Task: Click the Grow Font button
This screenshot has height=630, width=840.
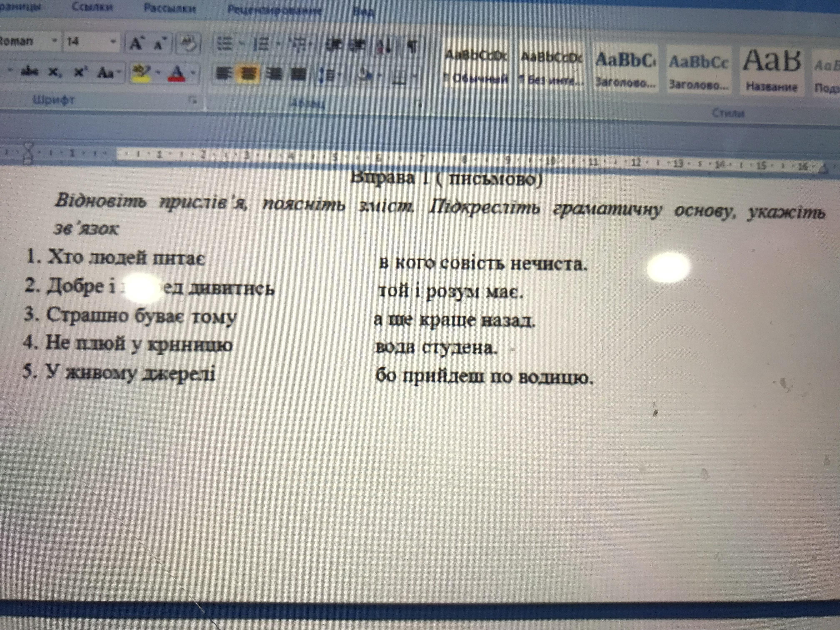Action: pyautogui.click(x=136, y=44)
